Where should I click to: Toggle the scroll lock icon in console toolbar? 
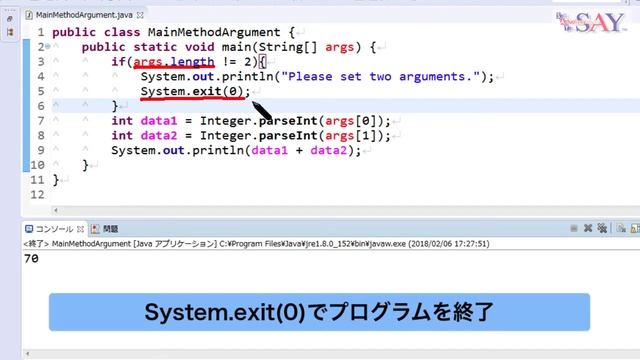tap(636, 228)
